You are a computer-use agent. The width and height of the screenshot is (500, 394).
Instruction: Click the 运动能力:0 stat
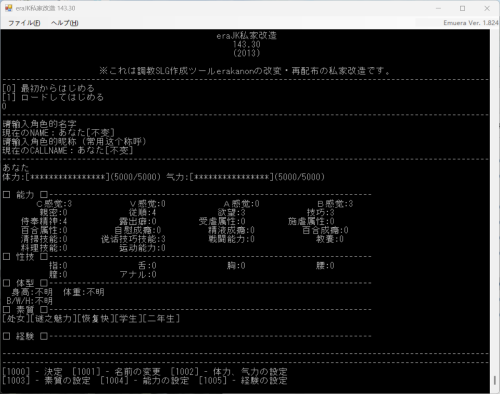(142, 248)
